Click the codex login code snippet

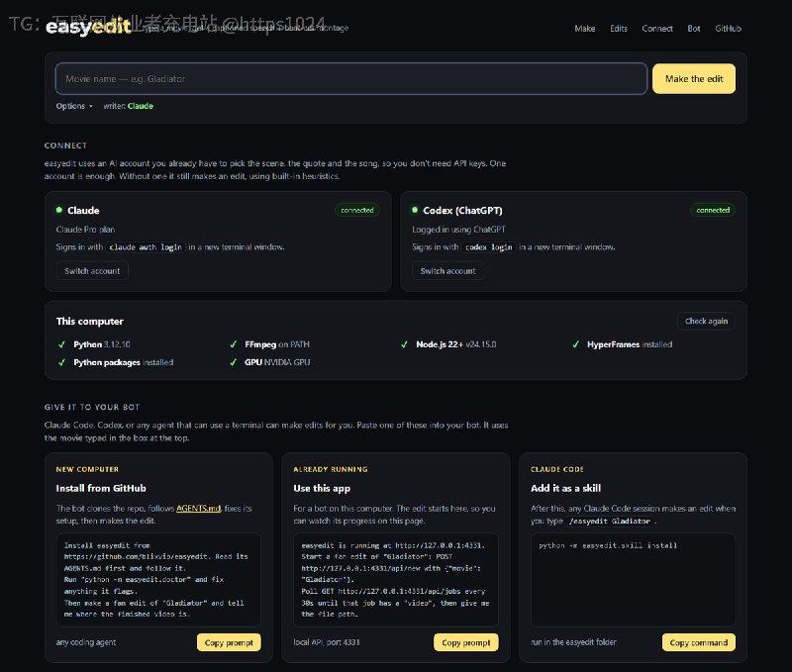(488, 246)
